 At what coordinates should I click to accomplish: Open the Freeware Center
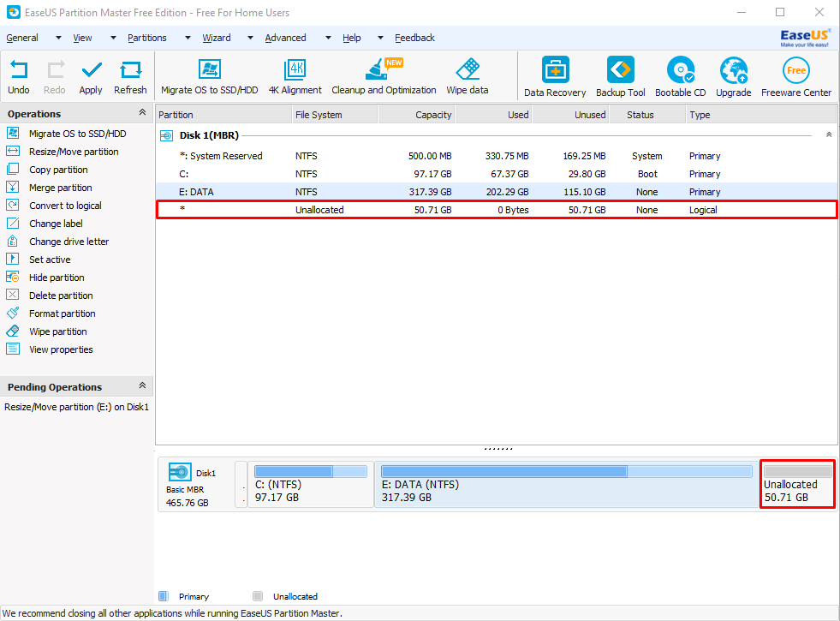click(x=796, y=78)
